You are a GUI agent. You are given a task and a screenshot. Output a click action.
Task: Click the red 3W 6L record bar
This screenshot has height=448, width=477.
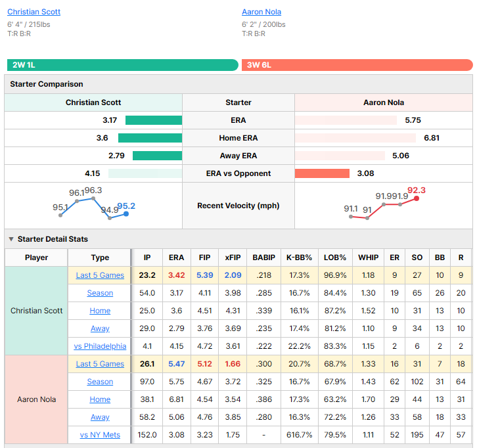coord(357,65)
